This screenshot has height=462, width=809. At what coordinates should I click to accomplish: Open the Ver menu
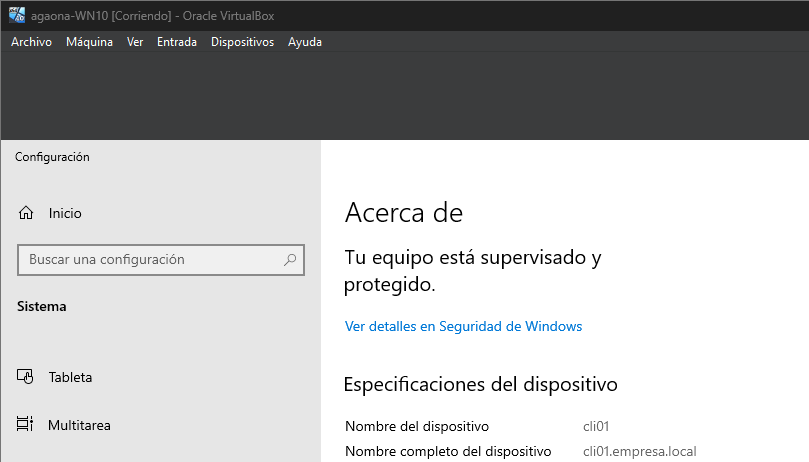pyautogui.click(x=135, y=42)
